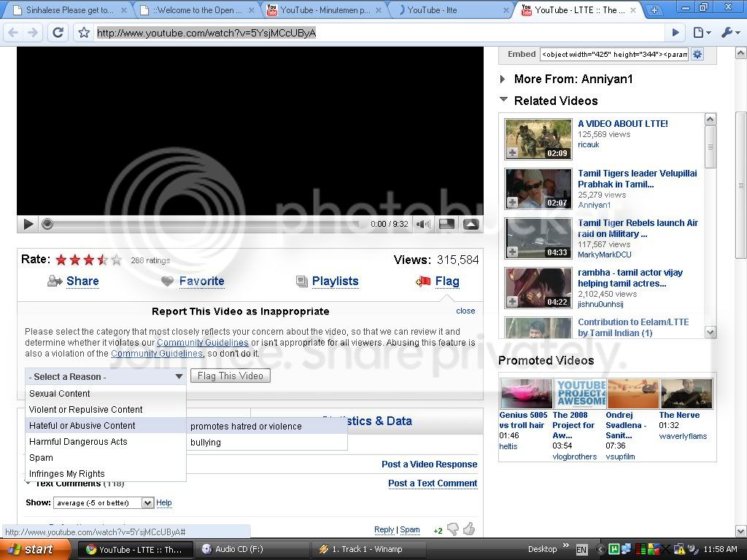Bookmark page with star icon
The width and height of the screenshot is (747, 560).
(84, 32)
